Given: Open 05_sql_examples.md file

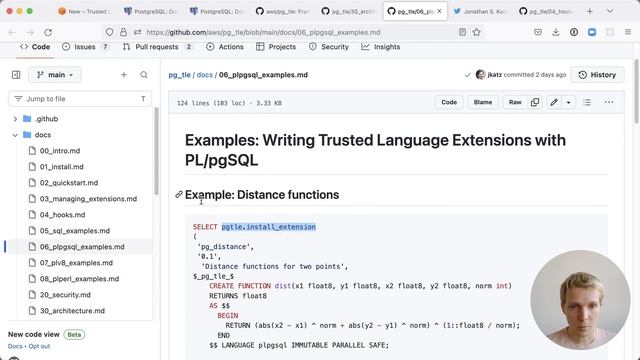Looking at the screenshot, I should (x=75, y=231).
